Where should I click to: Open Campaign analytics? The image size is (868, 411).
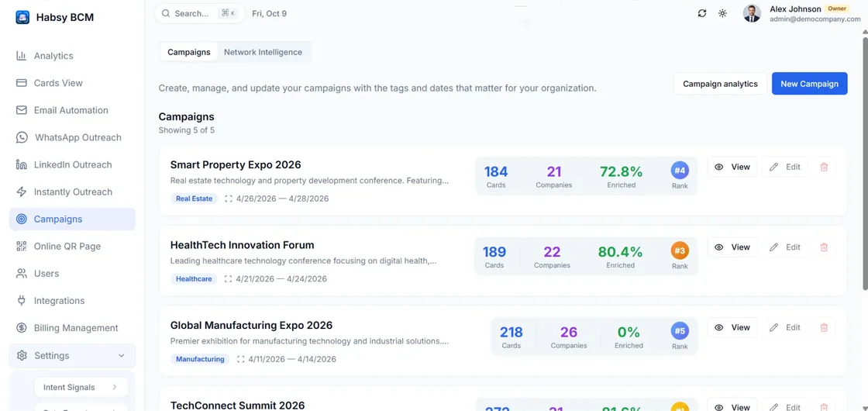tap(720, 84)
